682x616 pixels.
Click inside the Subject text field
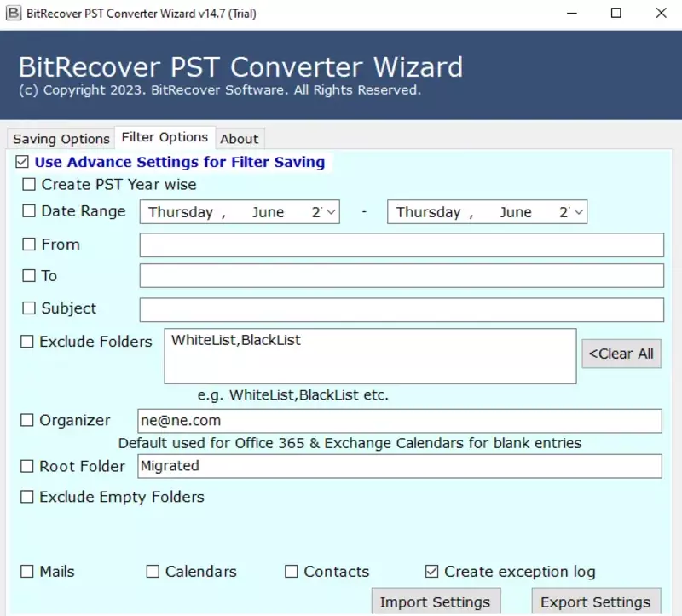coord(402,310)
